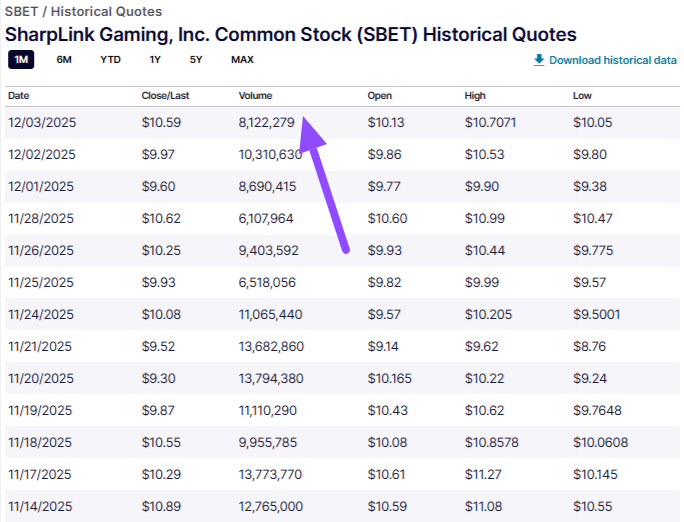This screenshot has height=522, width=684.
Task: Select high value $10.205
Action: pos(489,314)
